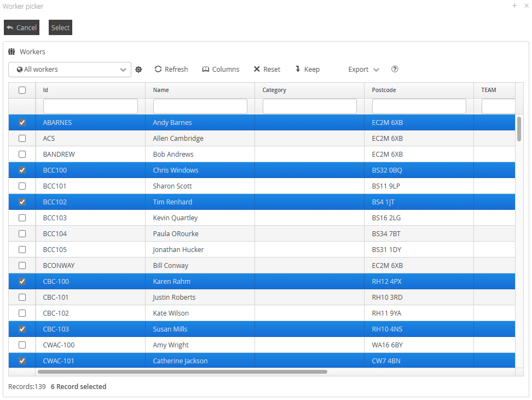
Task: Sort by the Id column header
Action: pos(90,90)
